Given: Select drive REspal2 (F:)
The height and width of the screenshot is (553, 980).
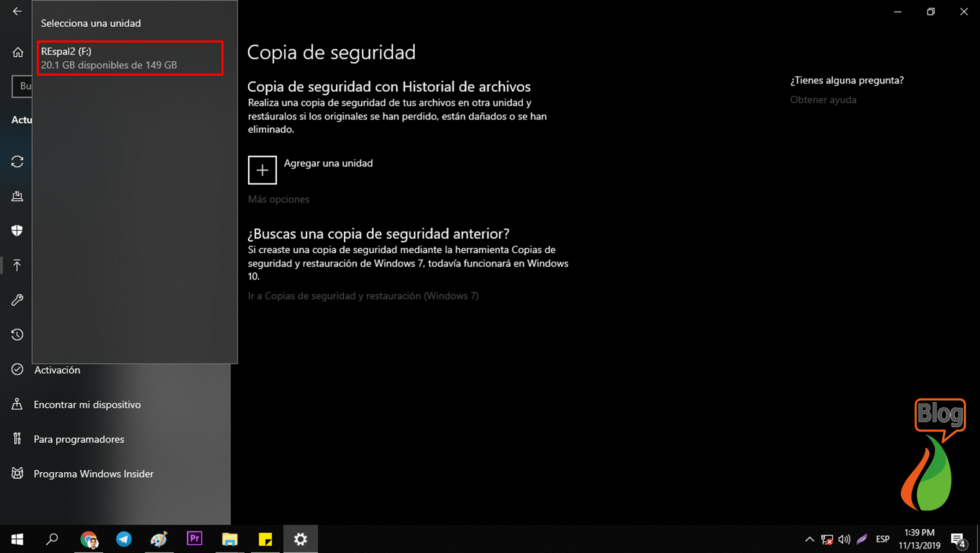Looking at the screenshot, I should [x=130, y=58].
